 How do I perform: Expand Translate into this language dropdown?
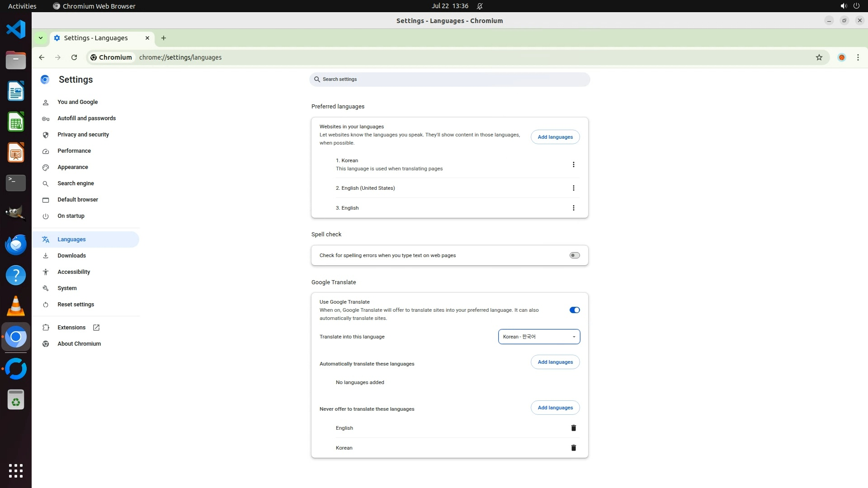pos(539,337)
